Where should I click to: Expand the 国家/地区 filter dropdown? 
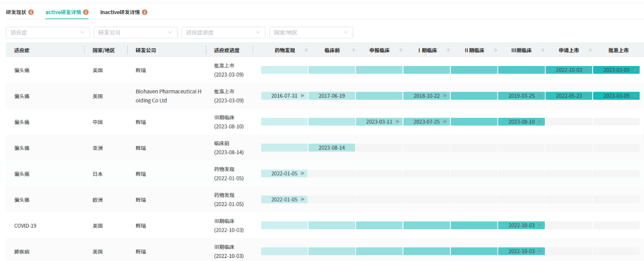(311, 33)
